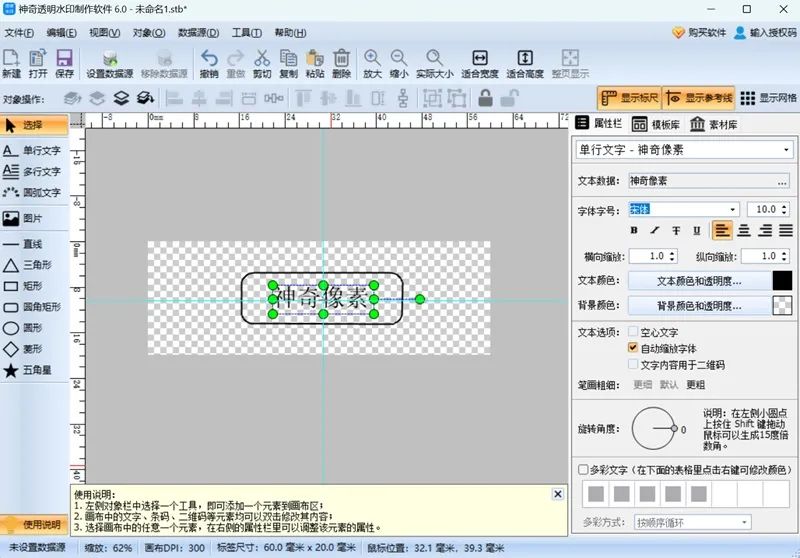
Task: Check 文字内容用于二维码 checkbox
Action: [633, 364]
